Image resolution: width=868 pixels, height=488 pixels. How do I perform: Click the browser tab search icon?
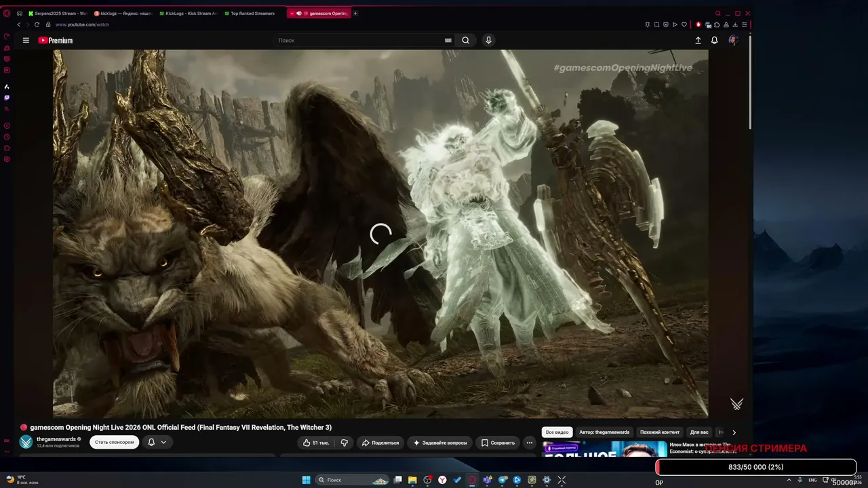click(x=718, y=14)
